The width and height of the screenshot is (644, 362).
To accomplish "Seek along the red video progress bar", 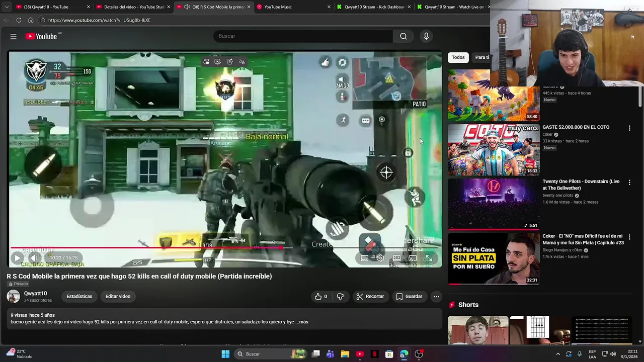I will click(225, 247).
